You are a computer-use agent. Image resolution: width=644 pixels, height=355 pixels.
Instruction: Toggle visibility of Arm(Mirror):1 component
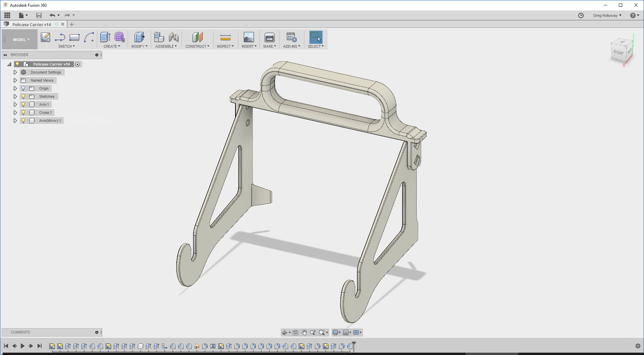tap(23, 121)
